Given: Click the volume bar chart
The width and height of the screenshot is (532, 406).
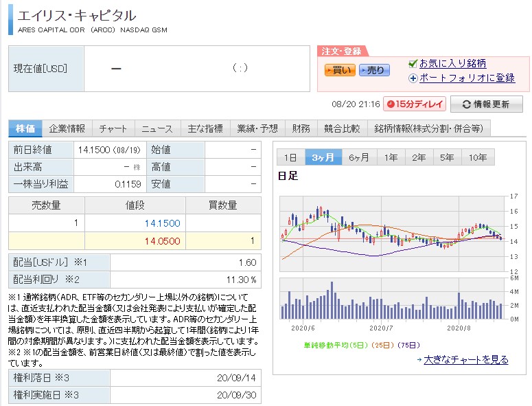Looking at the screenshot, I should tap(393, 299).
